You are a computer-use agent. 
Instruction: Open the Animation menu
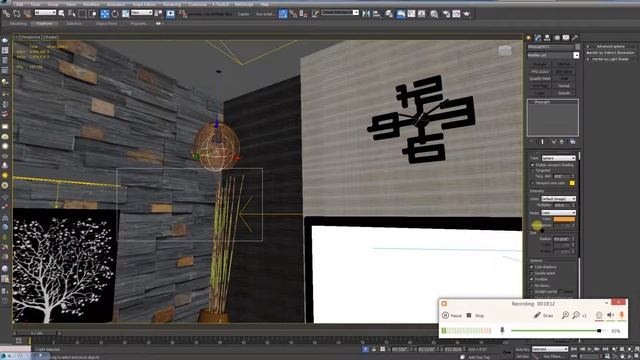pos(116,4)
